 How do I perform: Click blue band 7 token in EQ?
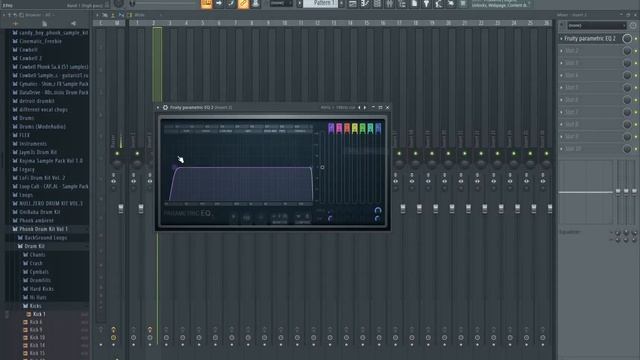click(378, 128)
